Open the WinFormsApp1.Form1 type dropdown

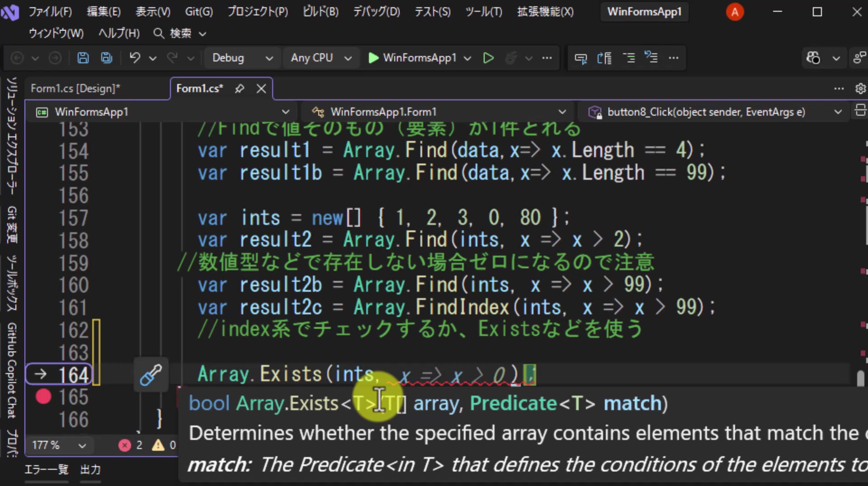point(439,112)
